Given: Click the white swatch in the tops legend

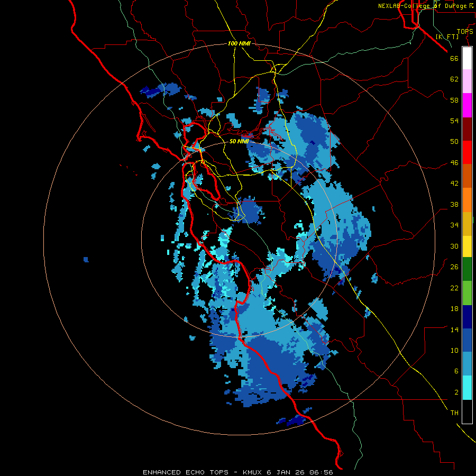Looking at the screenshot, I should coord(467,58).
